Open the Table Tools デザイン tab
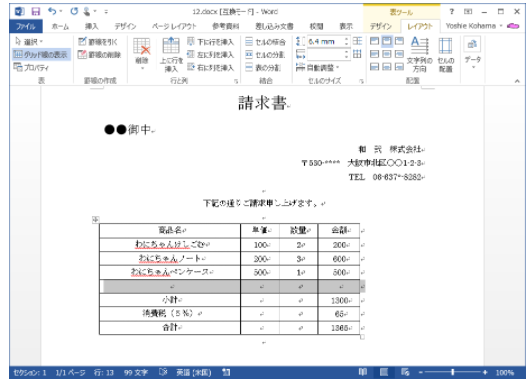This screenshot has height=388, width=528. 381,26
